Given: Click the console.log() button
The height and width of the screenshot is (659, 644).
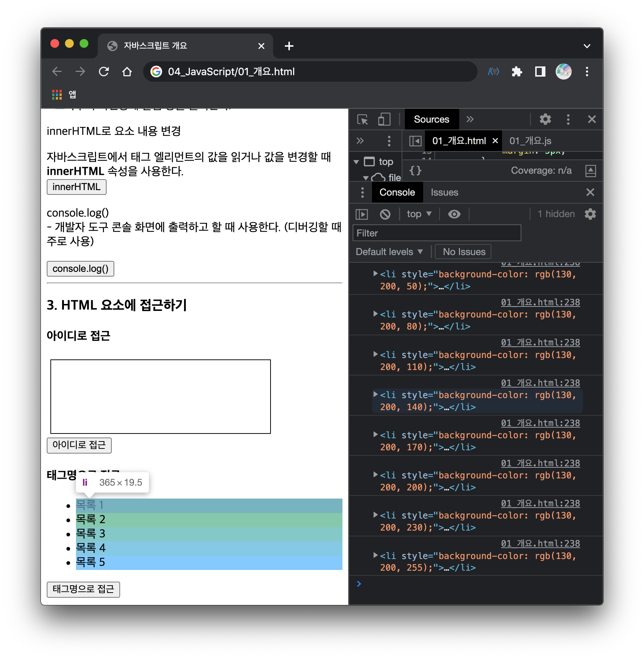Looking at the screenshot, I should pyautogui.click(x=80, y=269).
